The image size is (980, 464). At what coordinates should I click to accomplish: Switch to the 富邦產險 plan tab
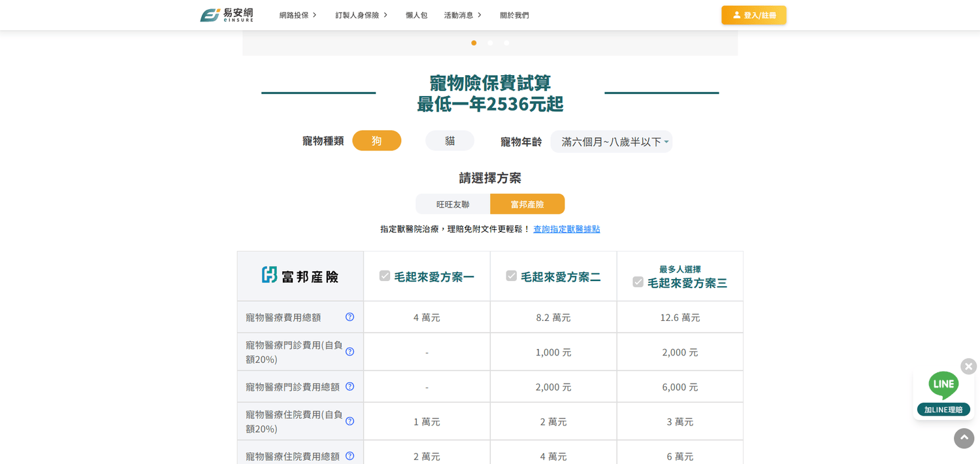pos(527,204)
